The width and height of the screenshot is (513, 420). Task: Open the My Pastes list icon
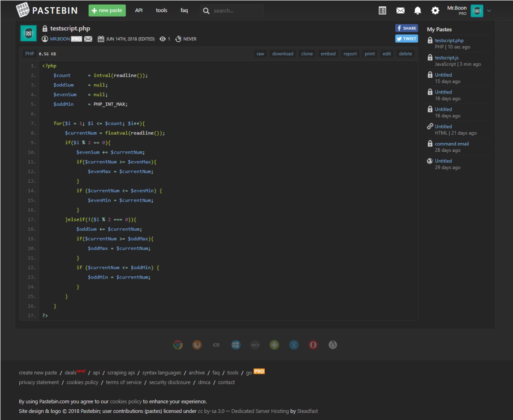point(382,10)
